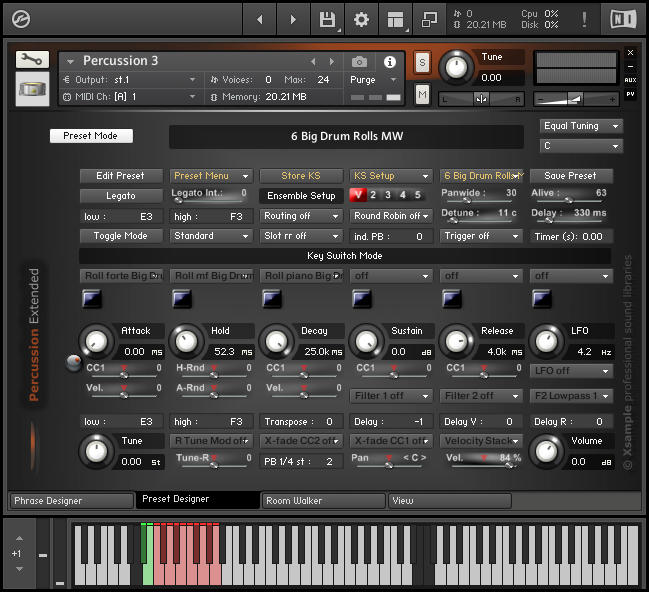This screenshot has height=592, width=649.
Task: Open F2 Lowpass 1 dropdown
Action: 571,396
